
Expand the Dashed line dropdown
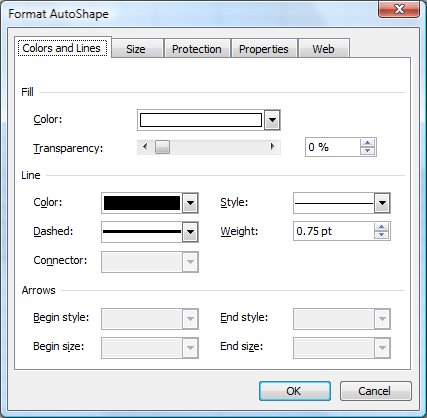(x=190, y=232)
